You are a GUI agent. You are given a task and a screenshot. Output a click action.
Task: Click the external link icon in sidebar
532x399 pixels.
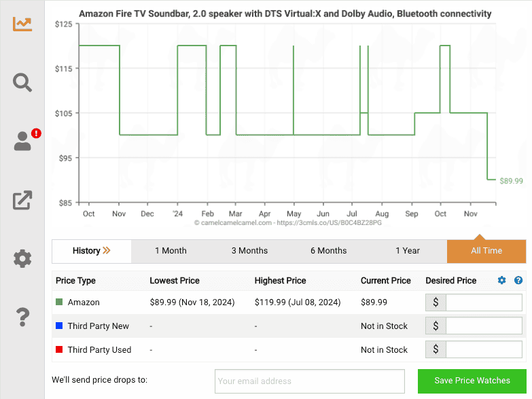pos(22,200)
